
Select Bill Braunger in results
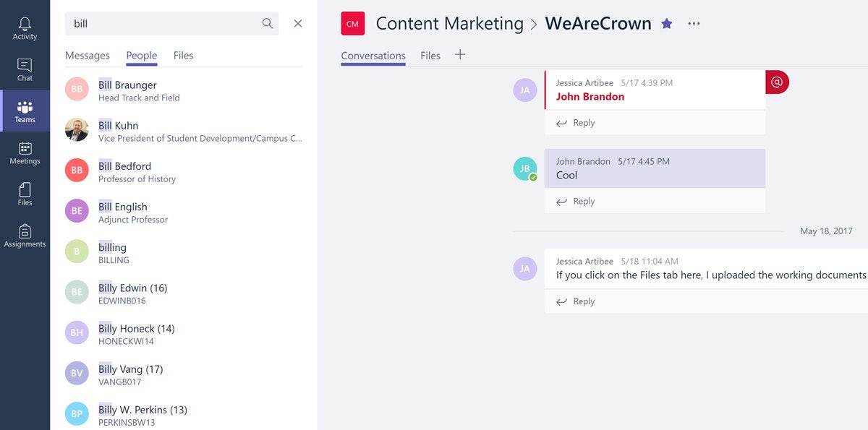point(184,90)
